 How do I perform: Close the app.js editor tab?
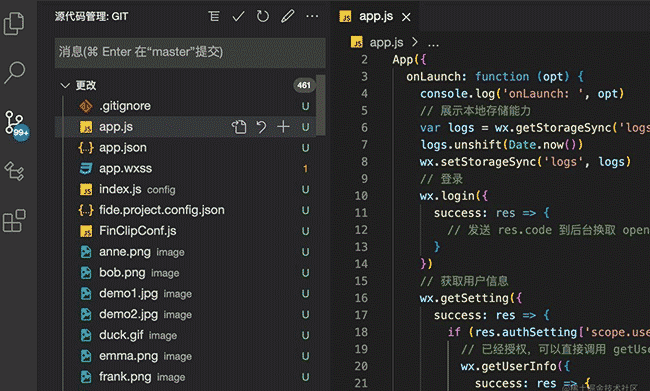(x=406, y=17)
